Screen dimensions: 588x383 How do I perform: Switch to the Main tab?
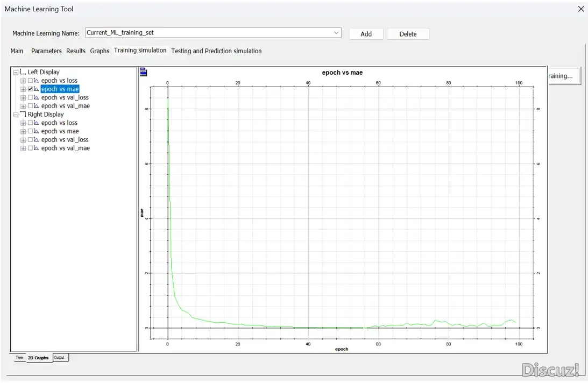click(17, 51)
